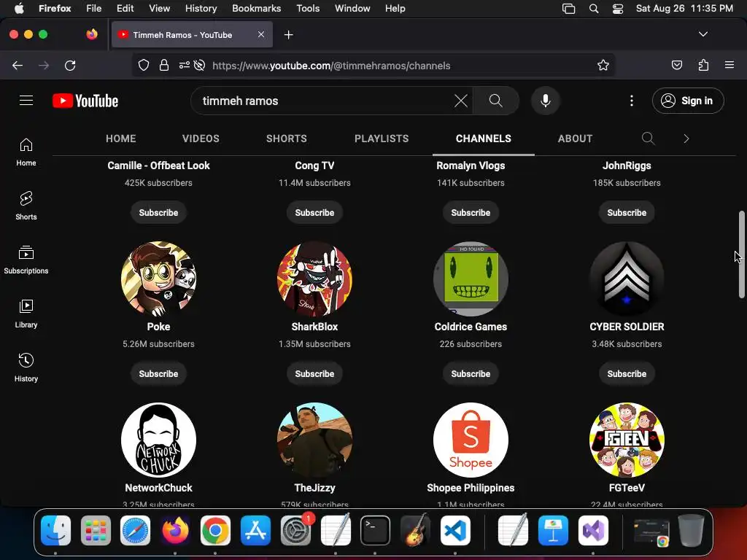
Task: Open Terminal from the dock
Action: pyautogui.click(x=375, y=531)
